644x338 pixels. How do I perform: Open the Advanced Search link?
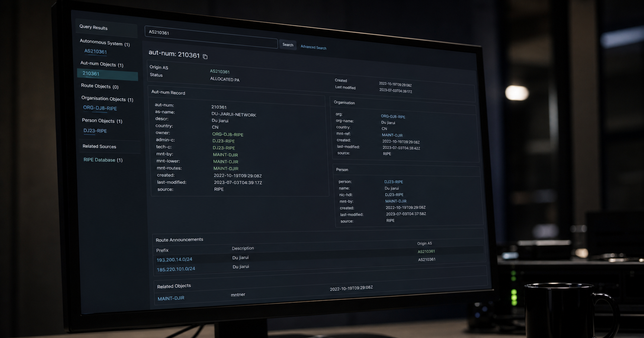[x=313, y=47]
